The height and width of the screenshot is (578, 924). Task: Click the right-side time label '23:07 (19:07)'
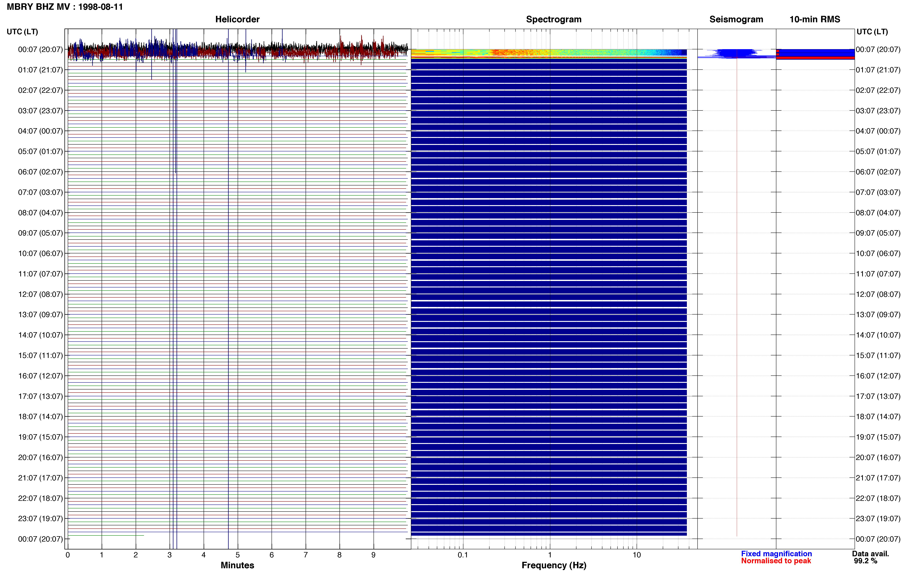click(x=878, y=518)
